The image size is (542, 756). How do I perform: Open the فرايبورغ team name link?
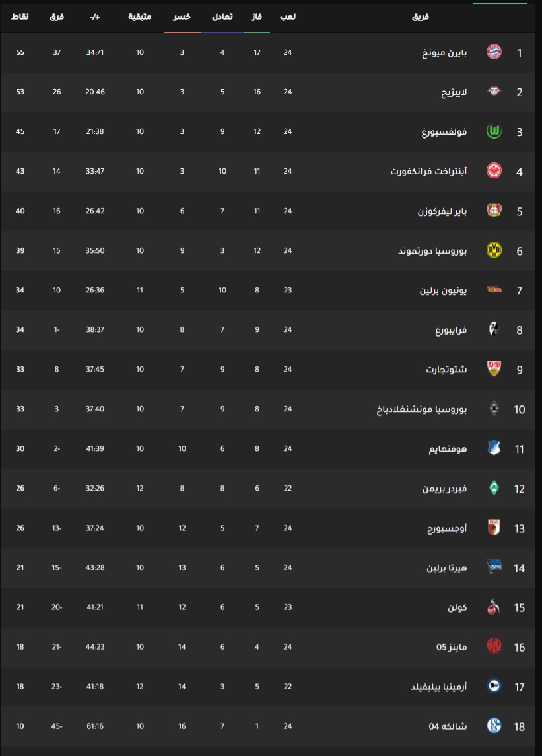pyautogui.click(x=451, y=329)
